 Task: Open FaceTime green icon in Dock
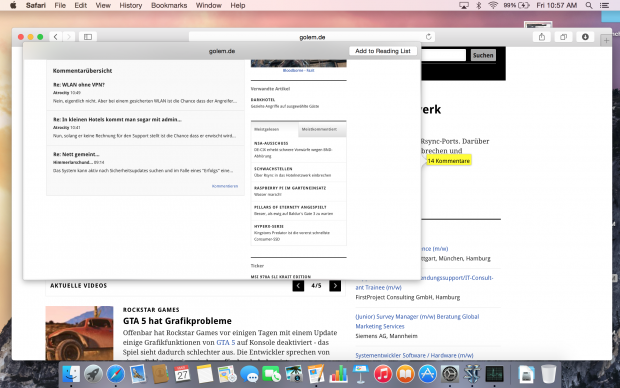272,374
